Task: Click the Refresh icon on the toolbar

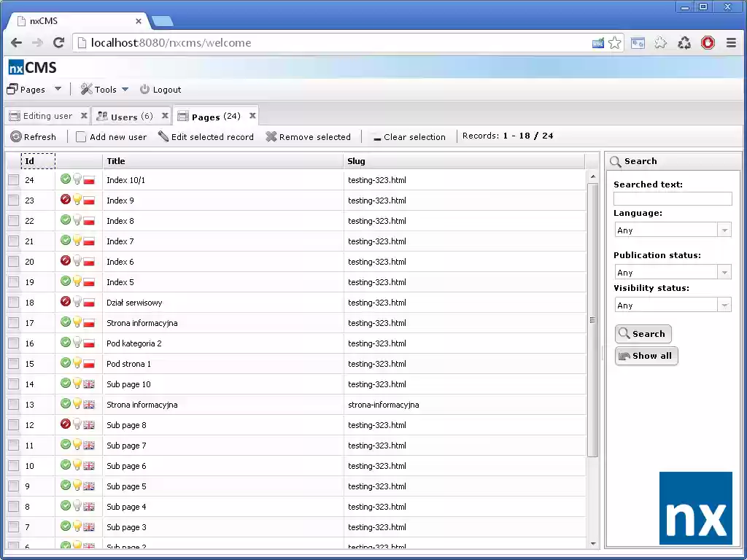Action: tap(16, 136)
